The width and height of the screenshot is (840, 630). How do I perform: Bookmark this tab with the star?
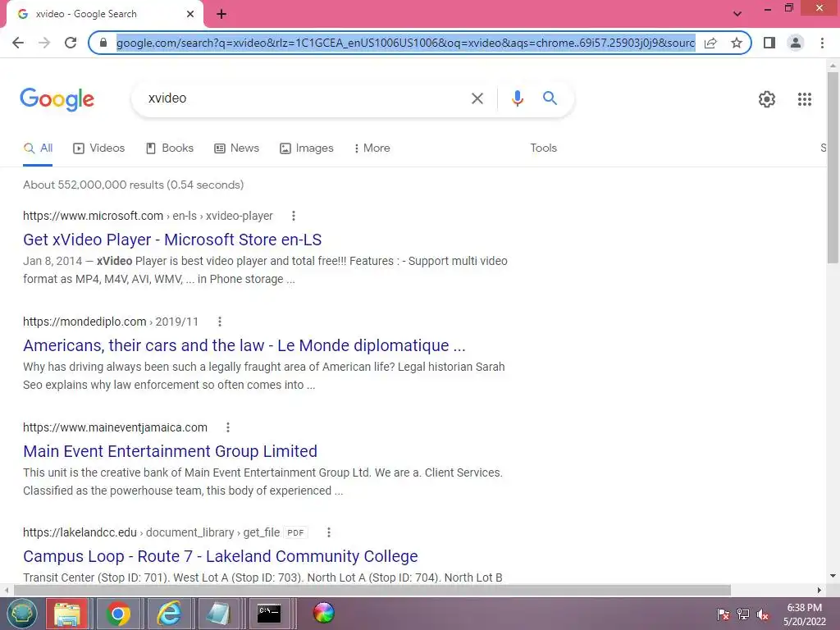pos(737,43)
